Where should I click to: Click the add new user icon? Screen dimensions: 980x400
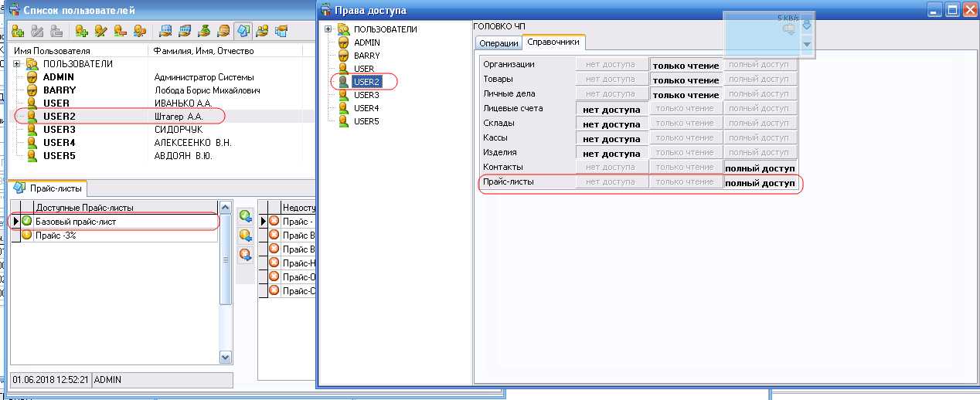(82, 32)
